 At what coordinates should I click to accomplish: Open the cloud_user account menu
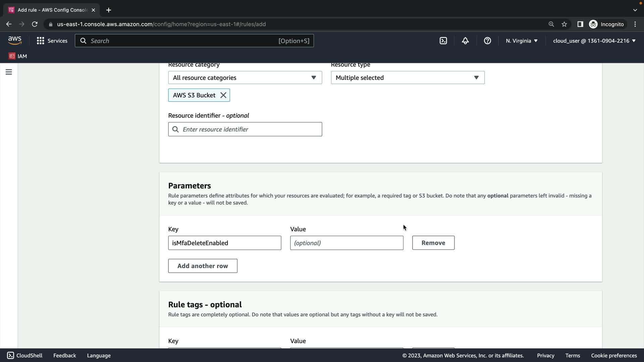click(594, 41)
